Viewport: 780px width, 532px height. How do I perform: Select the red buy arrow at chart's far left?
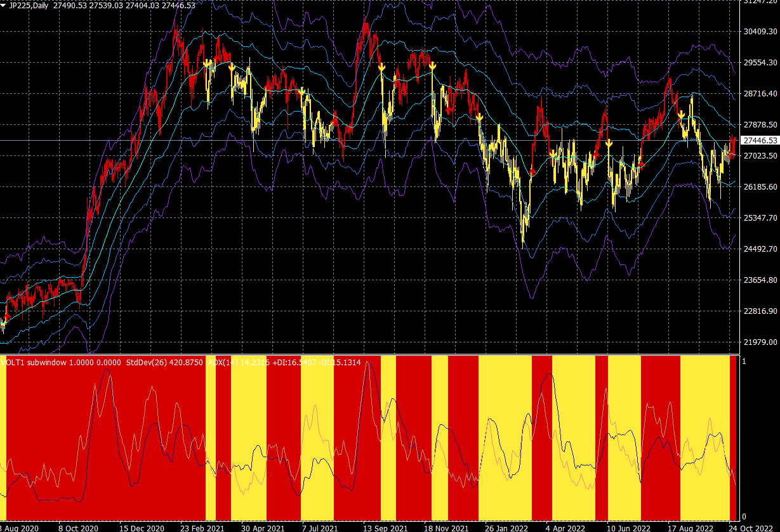tap(7, 316)
